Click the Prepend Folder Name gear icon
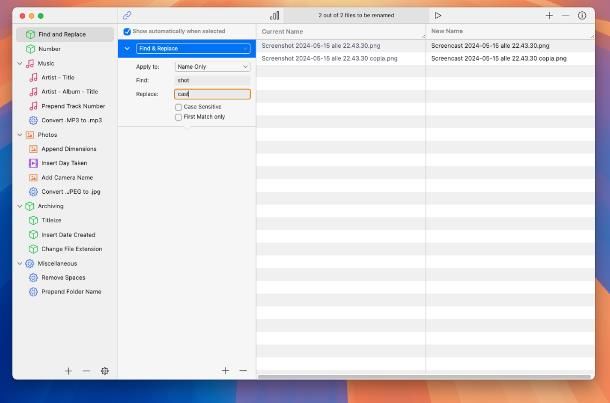 click(33, 292)
